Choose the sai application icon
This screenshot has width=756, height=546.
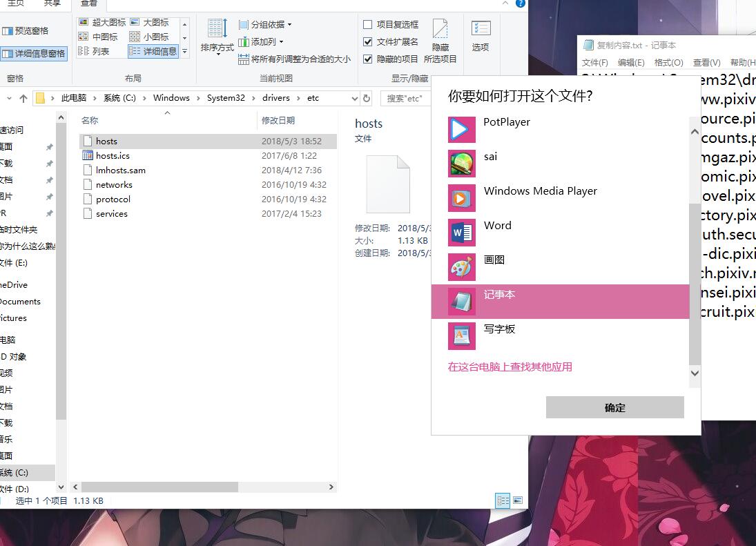point(461,164)
